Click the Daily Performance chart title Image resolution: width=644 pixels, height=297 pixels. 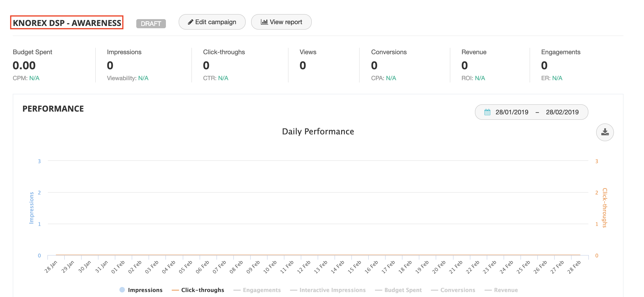point(318,131)
